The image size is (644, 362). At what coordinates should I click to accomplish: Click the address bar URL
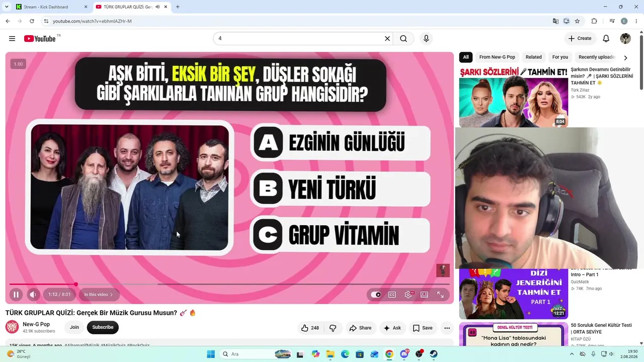[92, 21]
